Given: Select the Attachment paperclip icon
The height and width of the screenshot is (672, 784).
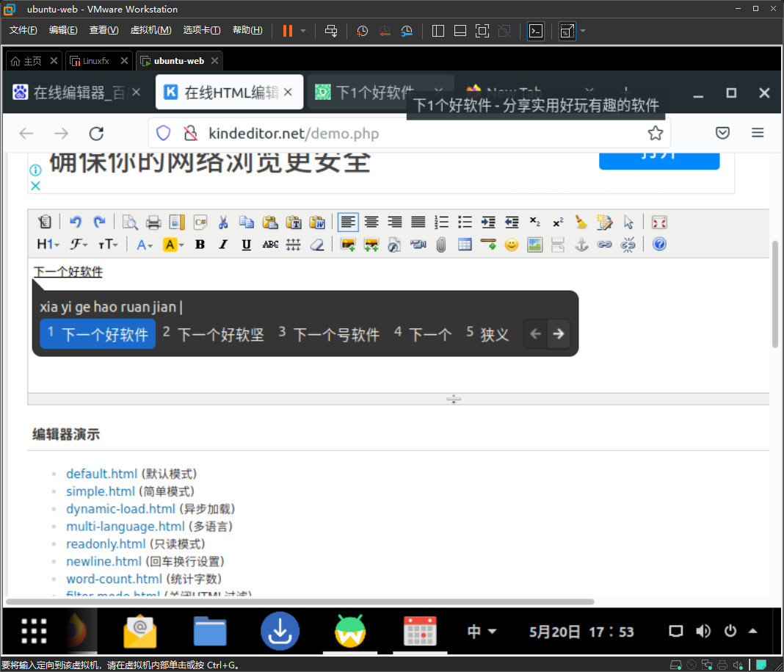Looking at the screenshot, I should point(441,245).
